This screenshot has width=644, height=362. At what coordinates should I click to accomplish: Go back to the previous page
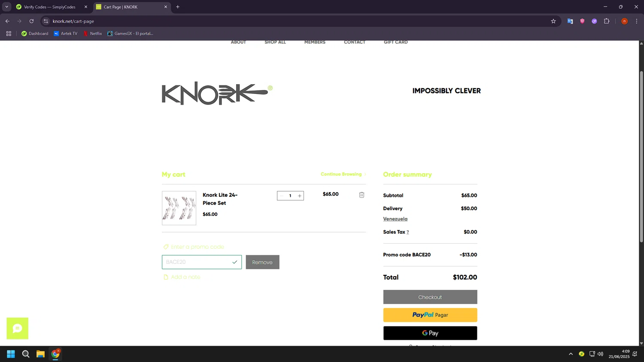click(7, 21)
